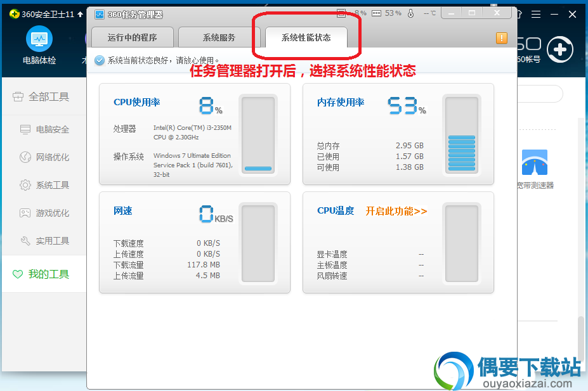Click the green heart 我的工具 icon
The height and width of the screenshot is (391, 588).
(18, 274)
